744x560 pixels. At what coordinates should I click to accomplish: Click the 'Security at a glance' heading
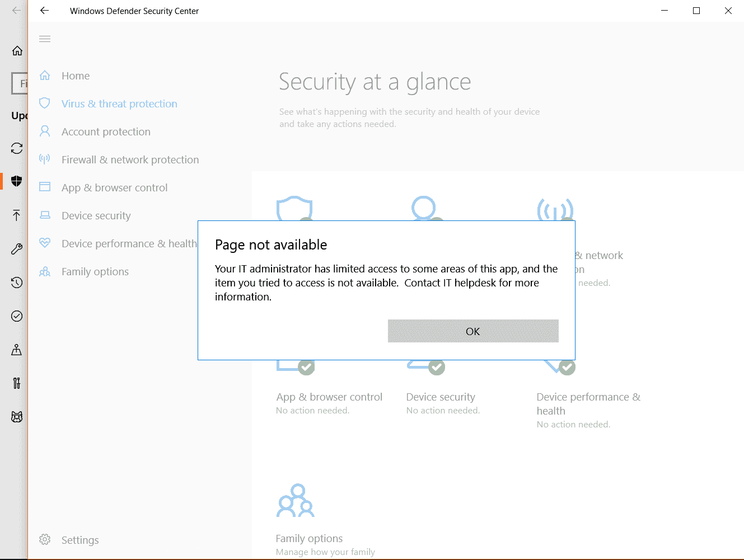(375, 82)
